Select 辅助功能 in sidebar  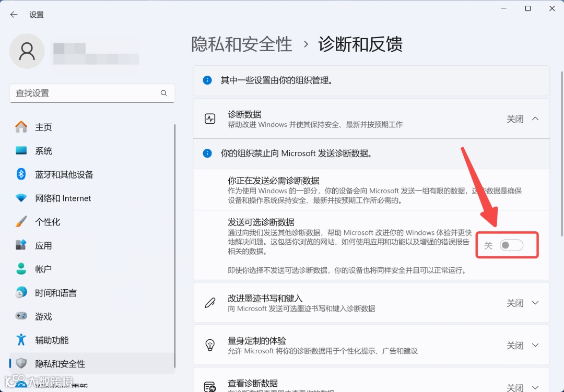click(x=92, y=340)
